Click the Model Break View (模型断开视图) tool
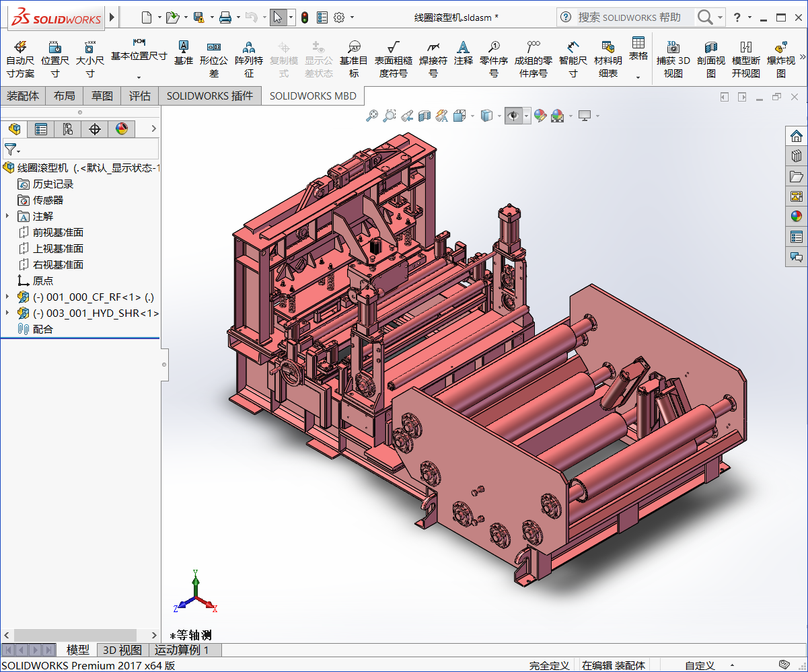808x672 pixels. pos(746,59)
